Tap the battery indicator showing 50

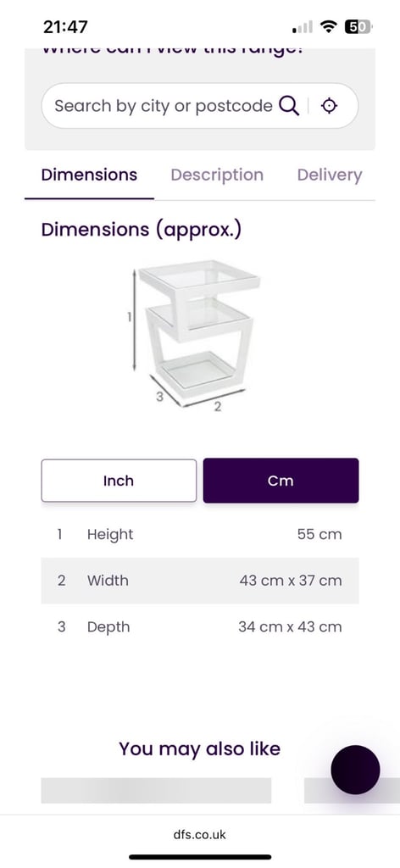point(358,26)
